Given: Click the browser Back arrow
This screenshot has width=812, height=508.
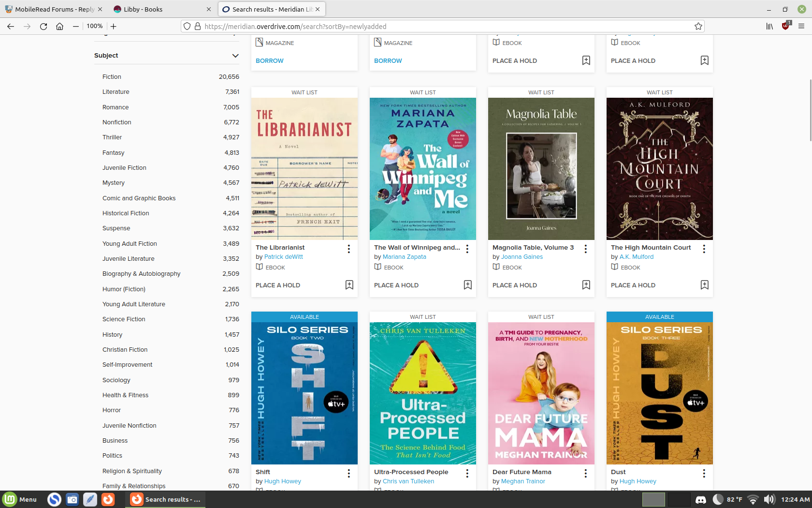Looking at the screenshot, I should click(11, 26).
